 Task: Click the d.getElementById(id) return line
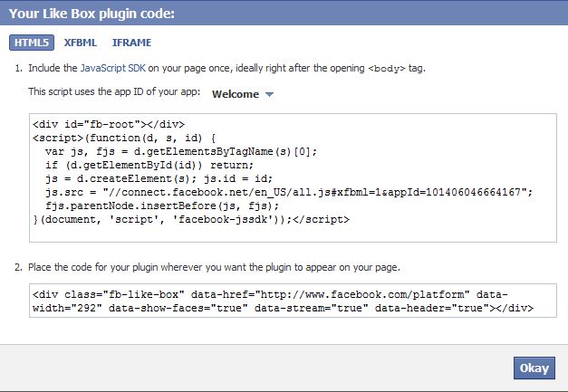(x=144, y=165)
